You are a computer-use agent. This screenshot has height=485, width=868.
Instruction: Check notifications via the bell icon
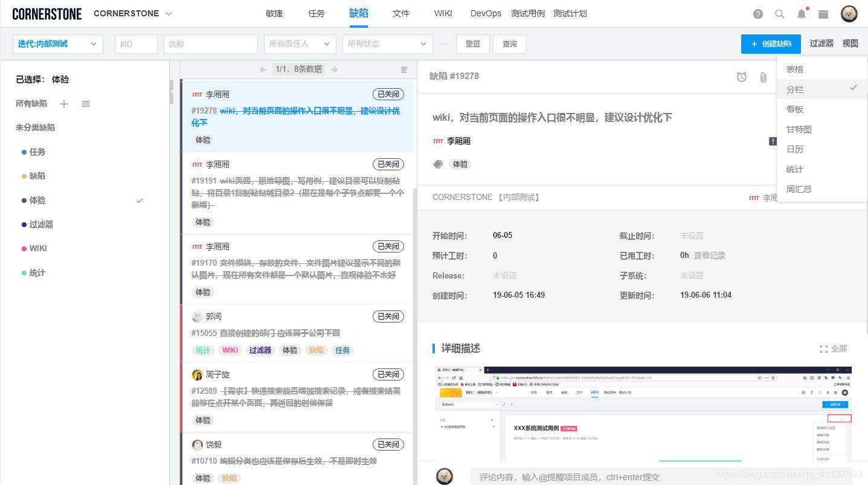click(802, 13)
